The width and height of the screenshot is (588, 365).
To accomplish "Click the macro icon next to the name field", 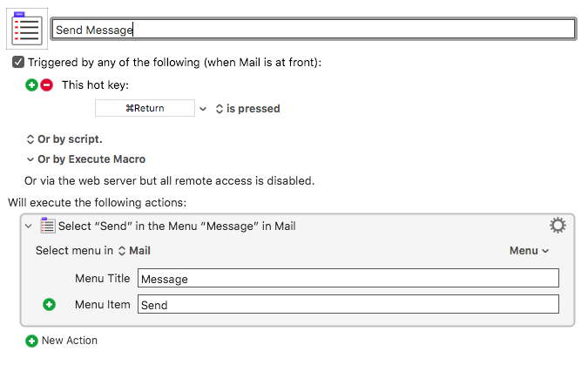I will click(27, 29).
